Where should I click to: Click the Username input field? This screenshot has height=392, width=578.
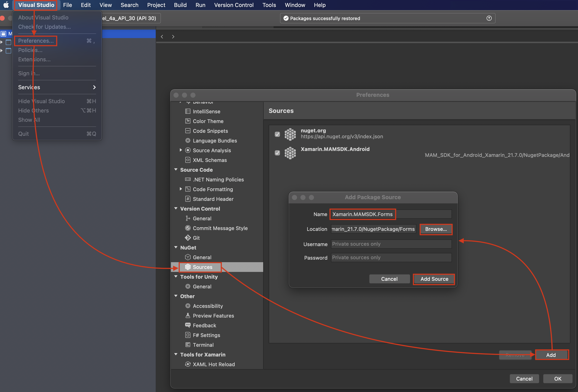391,244
